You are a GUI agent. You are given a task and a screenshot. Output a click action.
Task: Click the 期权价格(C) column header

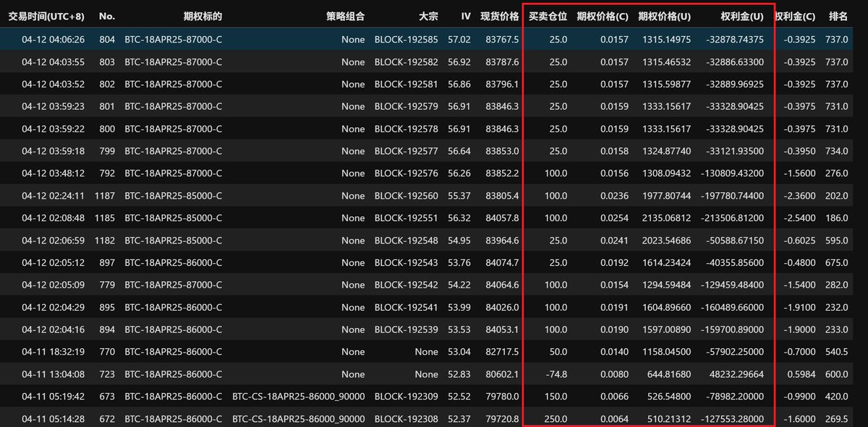coord(603,16)
